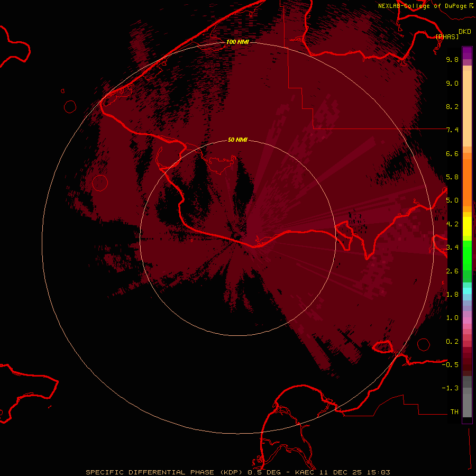Click the [PHAS] label above color bar
This screenshot has height=476, width=476.
tap(447, 36)
